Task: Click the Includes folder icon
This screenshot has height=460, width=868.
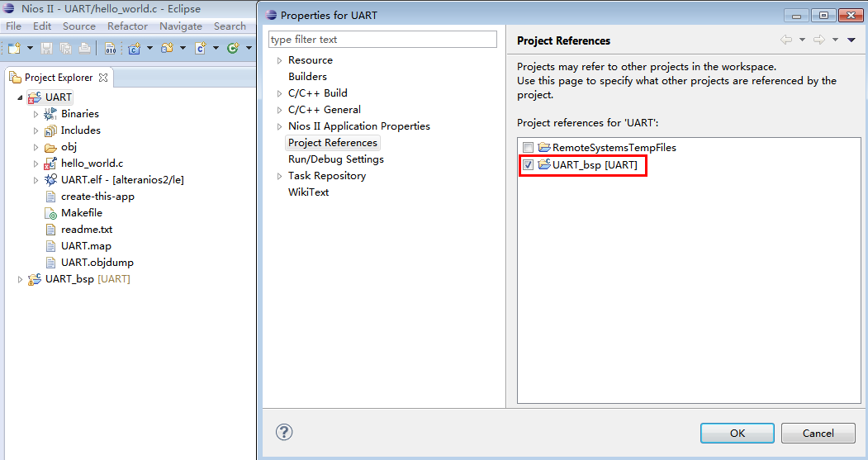Action: [50, 130]
